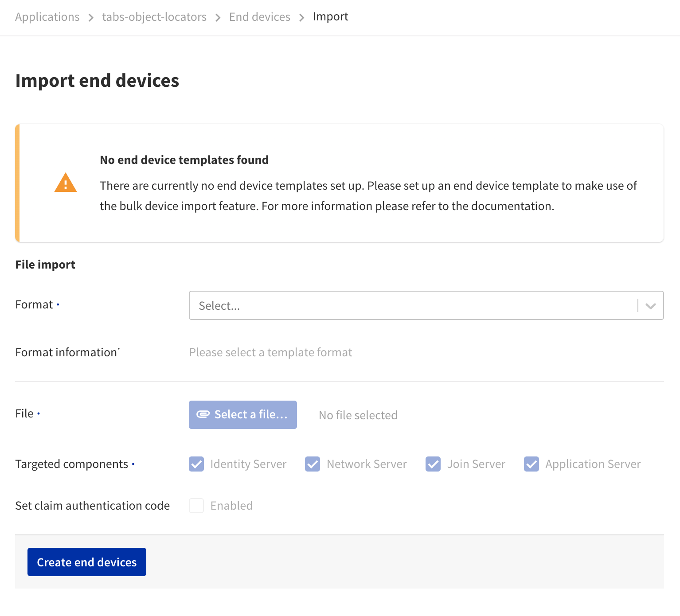
Task: Click the Network Server checkmark icon
Action: pos(313,464)
